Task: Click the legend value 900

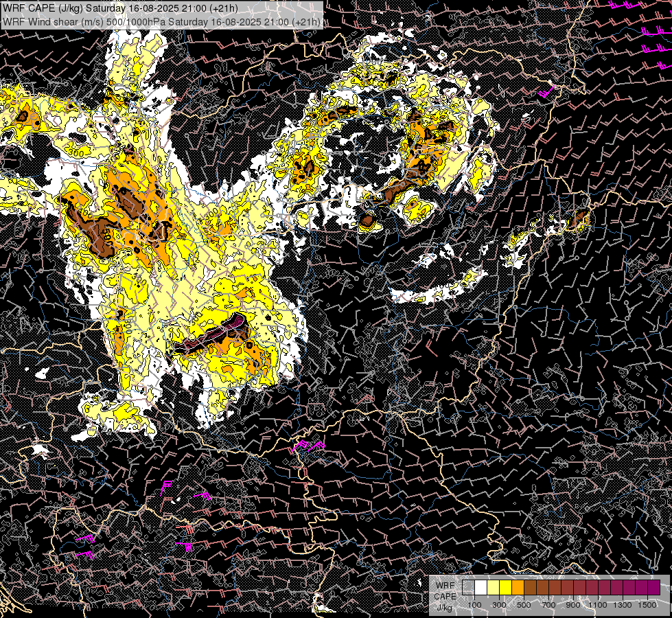Action: pos(573,605)
